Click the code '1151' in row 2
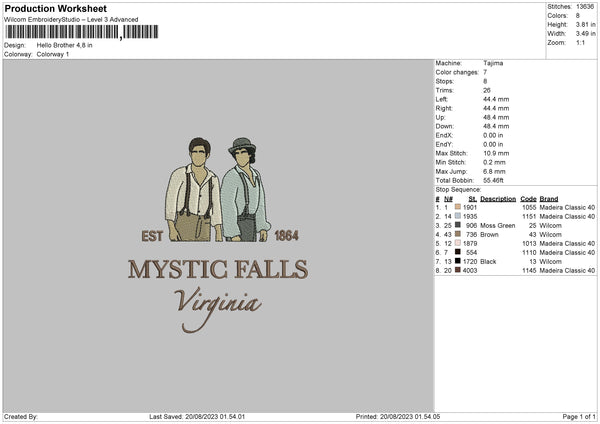 coord(529,217)
